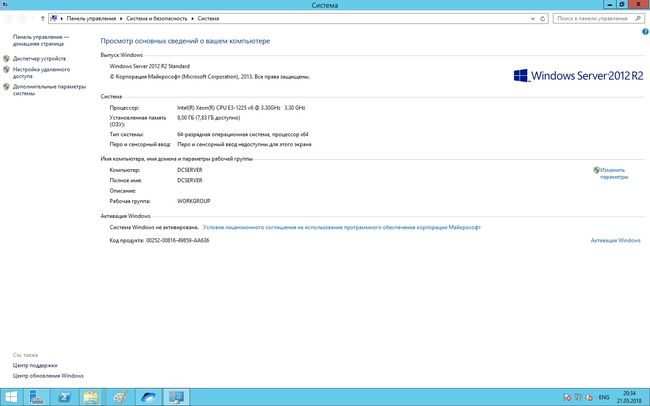
Task: Open Настройка удаленного доступа link
Action: click(x=41, y=73)
